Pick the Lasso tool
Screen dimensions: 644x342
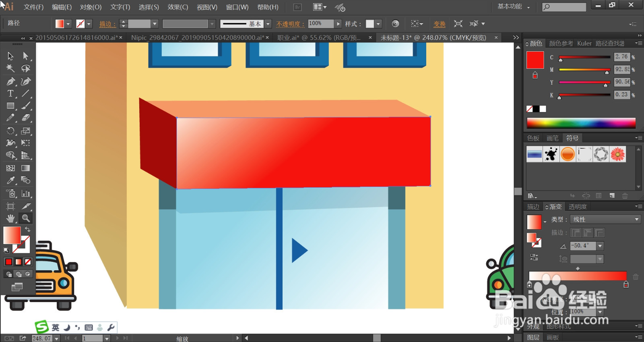pos(26,68)
